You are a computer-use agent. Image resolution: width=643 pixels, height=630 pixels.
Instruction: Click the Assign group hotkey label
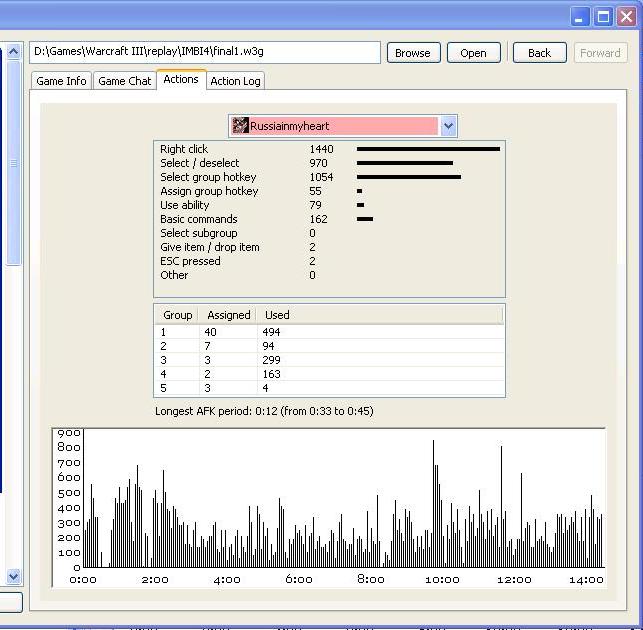click(x=210, y=191)
